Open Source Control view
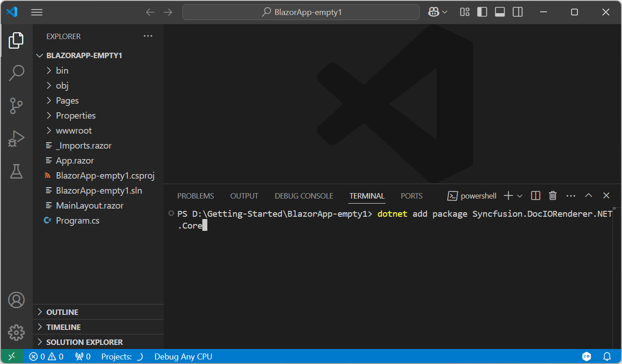The width and height of the screenshot is (622, 364). (16, 105)
